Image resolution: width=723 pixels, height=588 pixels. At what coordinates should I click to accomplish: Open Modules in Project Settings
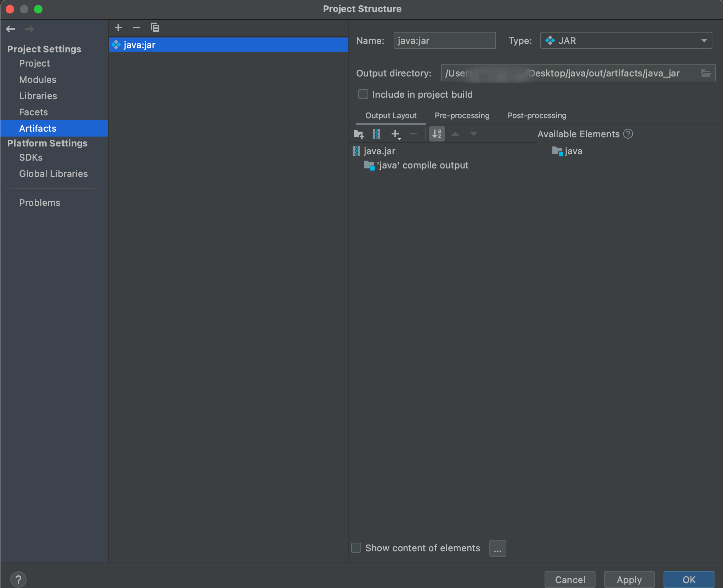(38, 80)
